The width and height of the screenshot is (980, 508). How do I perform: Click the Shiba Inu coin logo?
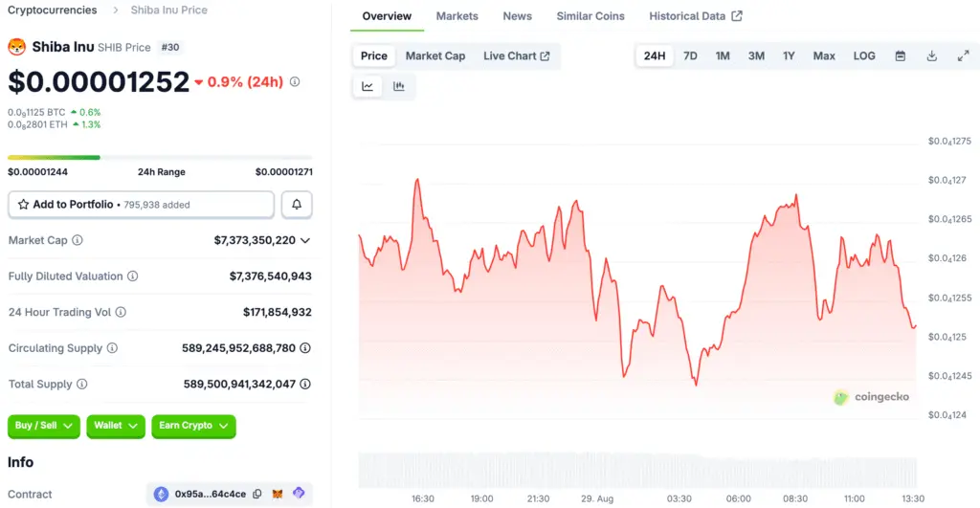point(17,47)
